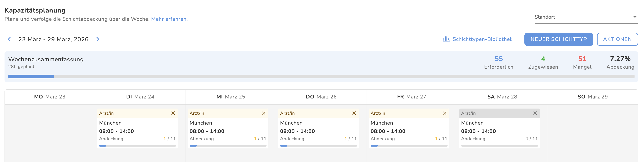Select the SO März 29 day column header
The height and width of the screenshot is (162, 644).
pyautogui.click(x=593, y=97)
